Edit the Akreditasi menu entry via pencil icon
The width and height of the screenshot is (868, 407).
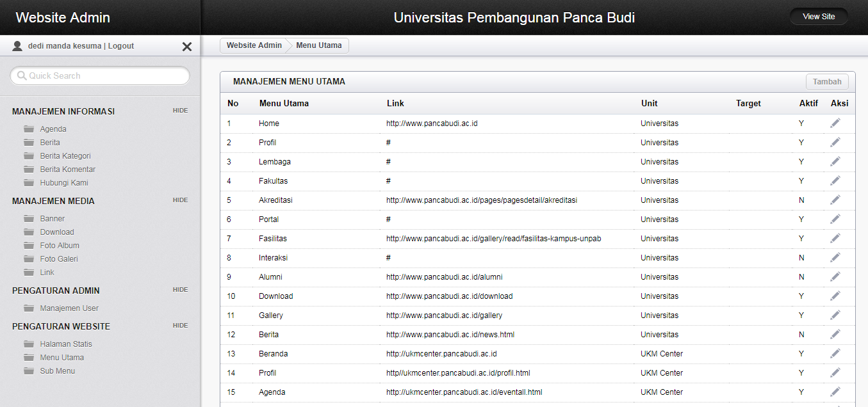pos(835,200)
